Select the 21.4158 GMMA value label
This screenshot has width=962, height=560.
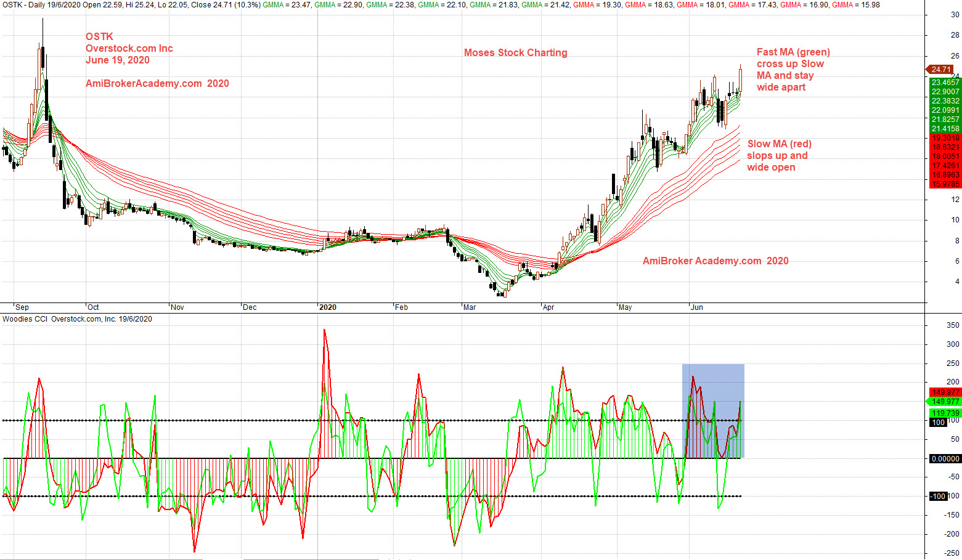(x=945, y=129)
